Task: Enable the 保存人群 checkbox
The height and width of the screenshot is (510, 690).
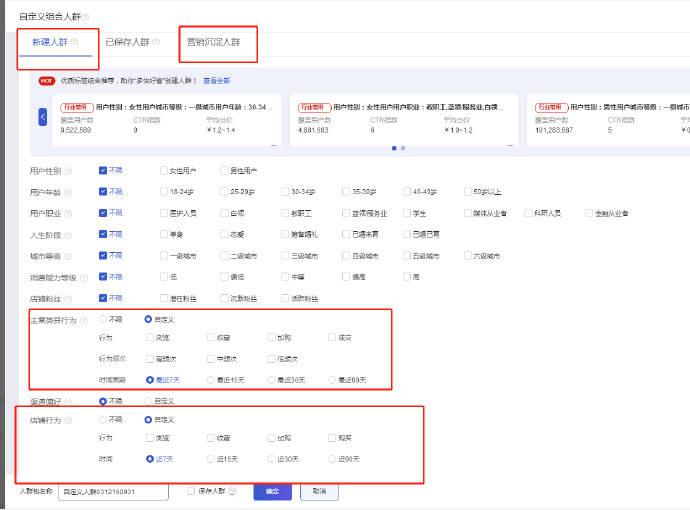Action: tap(191, 491)
